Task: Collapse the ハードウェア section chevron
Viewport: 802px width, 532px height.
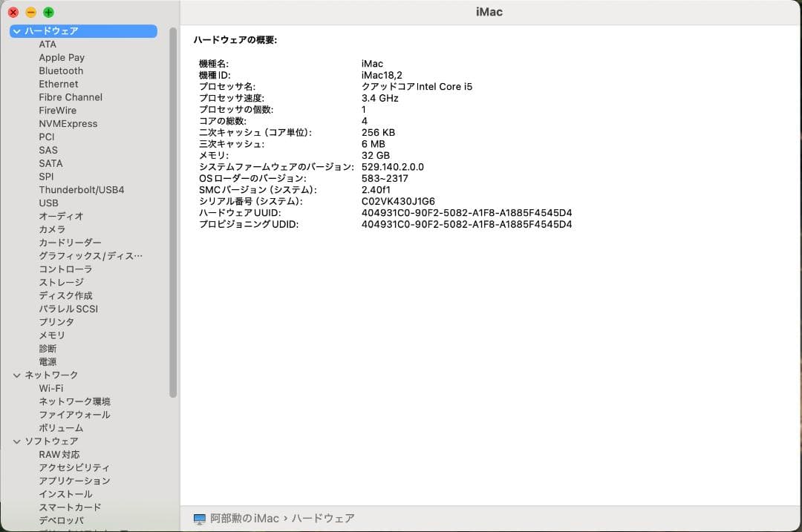Action: [x=16, y=31]
